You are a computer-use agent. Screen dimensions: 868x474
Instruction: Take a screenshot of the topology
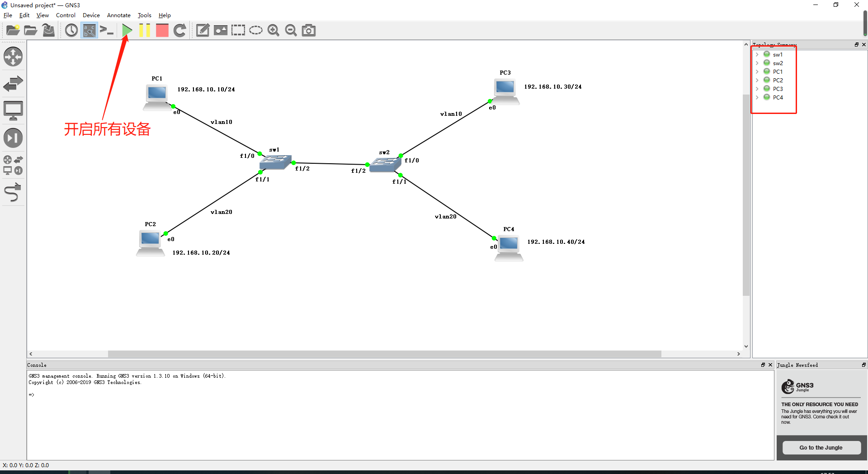309,30
